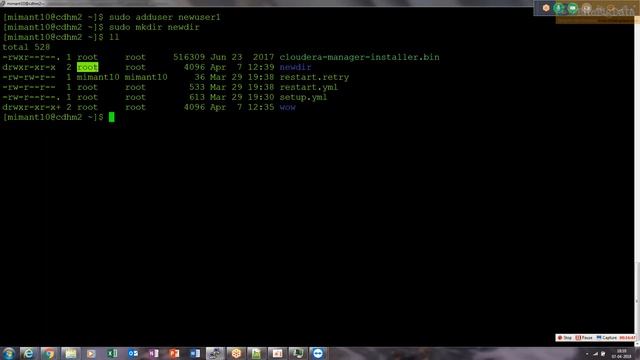
Task: Click the highlighted 'root' owner of newdir
Action: 87,67
